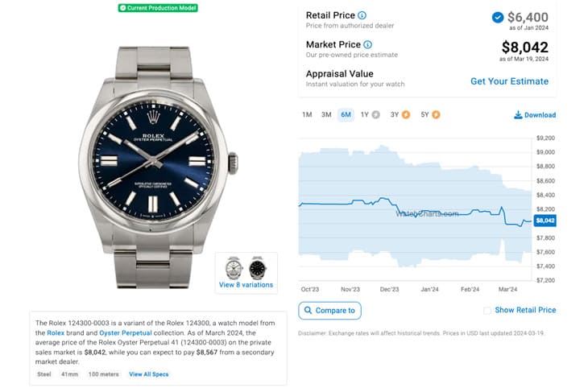Click the green check on Current Production Model
The height and width of the screenshot is (388, 588).
pyautogui.click(x=122, y=8)
